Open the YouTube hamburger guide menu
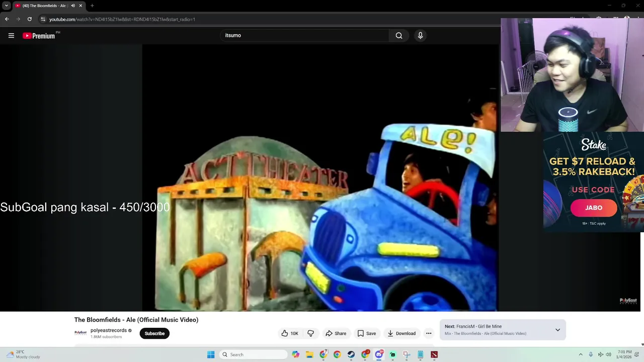Image resolution: width=644 pixels, height=362 pixels. coord(11,36)
